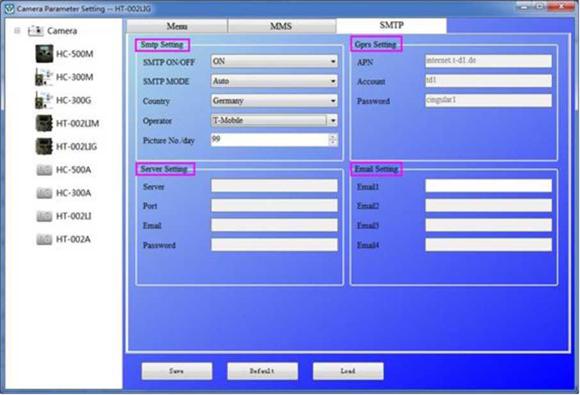Click the Gprs Setting group title
The width and height of the screenshot is (580, 395).
pyautogui.click(x=375, y=44)
